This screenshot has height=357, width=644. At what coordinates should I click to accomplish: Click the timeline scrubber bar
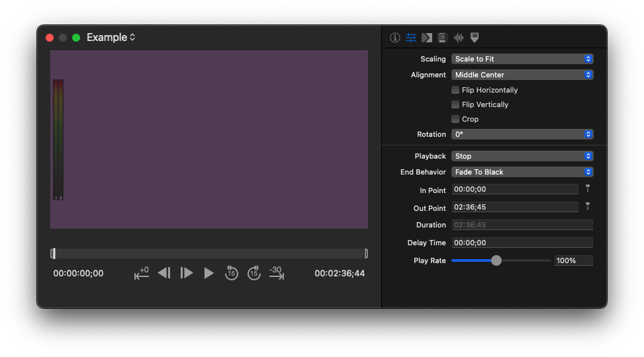(209, 254)
